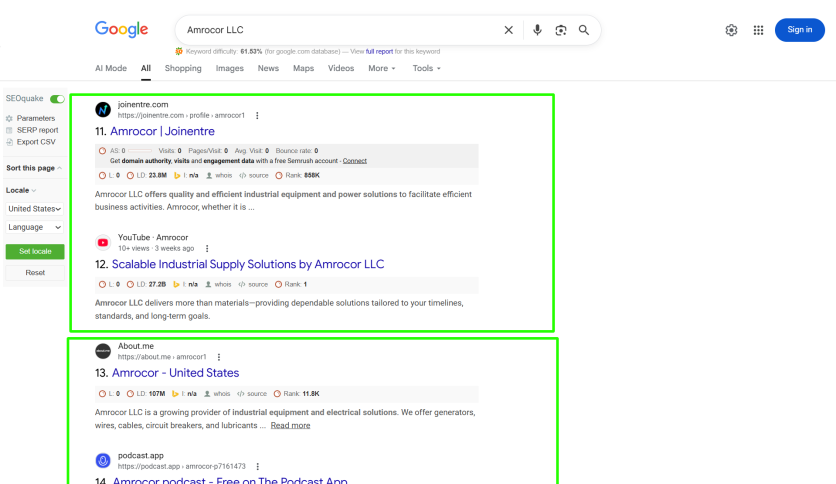Click the Reset button

coord(35,272)
